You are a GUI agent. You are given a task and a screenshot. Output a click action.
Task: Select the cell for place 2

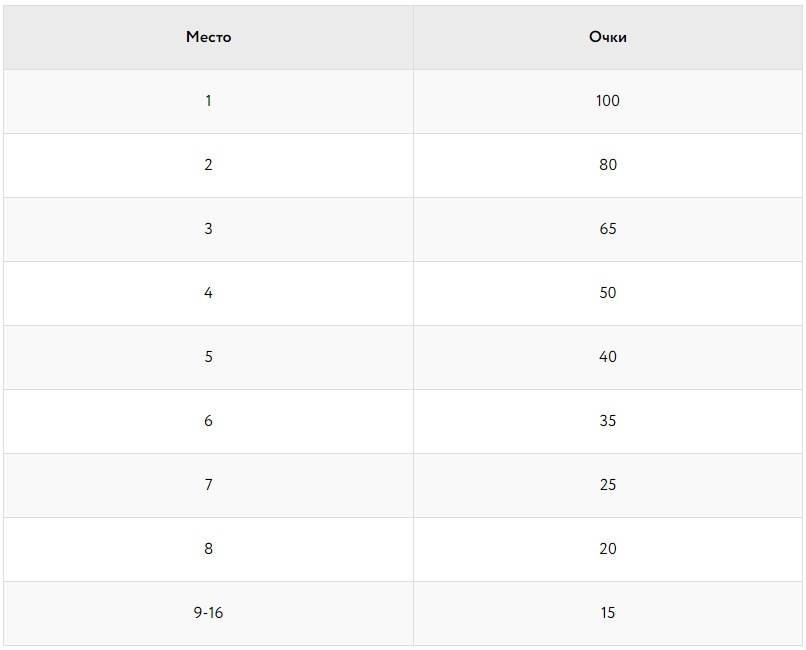[x=208, y=165]
